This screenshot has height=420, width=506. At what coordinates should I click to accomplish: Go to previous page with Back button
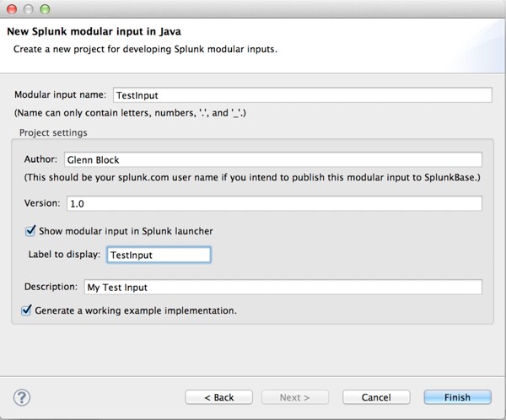tap(218, 397)
